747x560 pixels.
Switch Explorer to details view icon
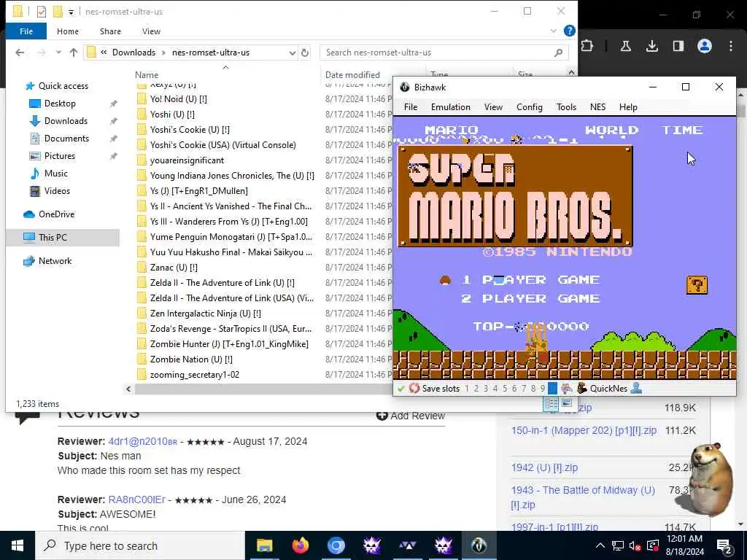coord(551,403)
